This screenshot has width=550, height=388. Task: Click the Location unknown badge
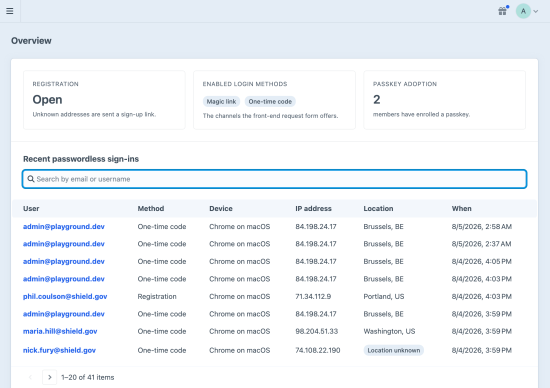pyautogui.click(x=394, y=350)
